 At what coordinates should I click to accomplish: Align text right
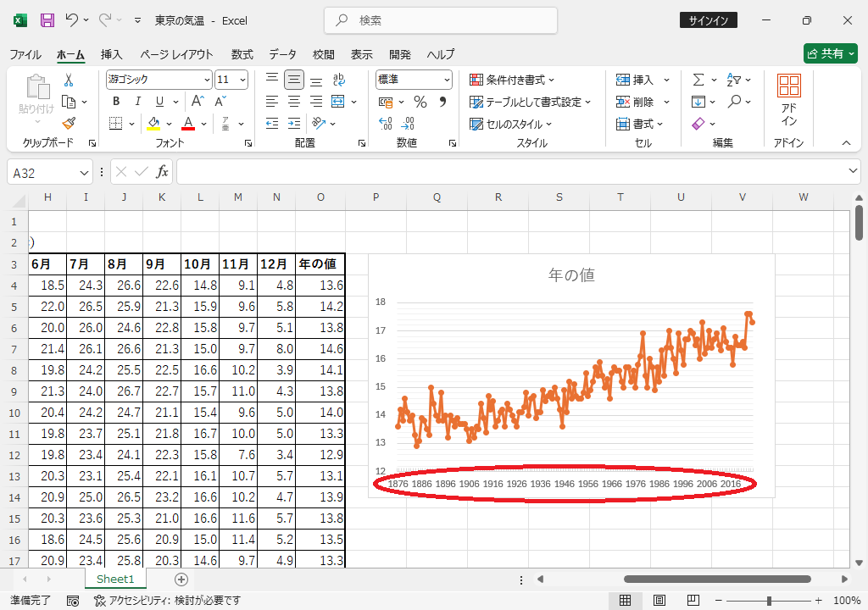316,102
